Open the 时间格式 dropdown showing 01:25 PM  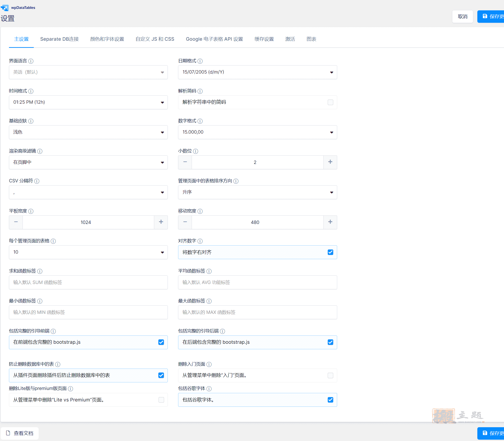(88, 102)
